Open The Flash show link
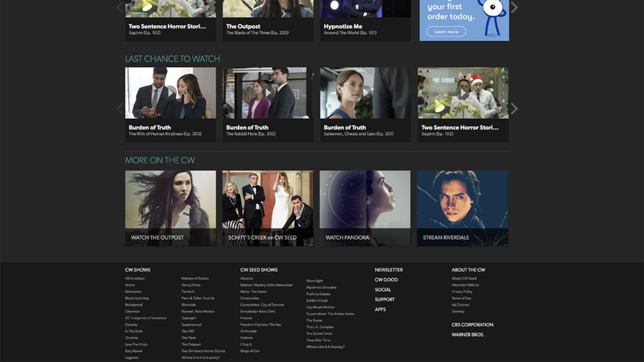The image size is (644, 362). click(x=189, y=338)
